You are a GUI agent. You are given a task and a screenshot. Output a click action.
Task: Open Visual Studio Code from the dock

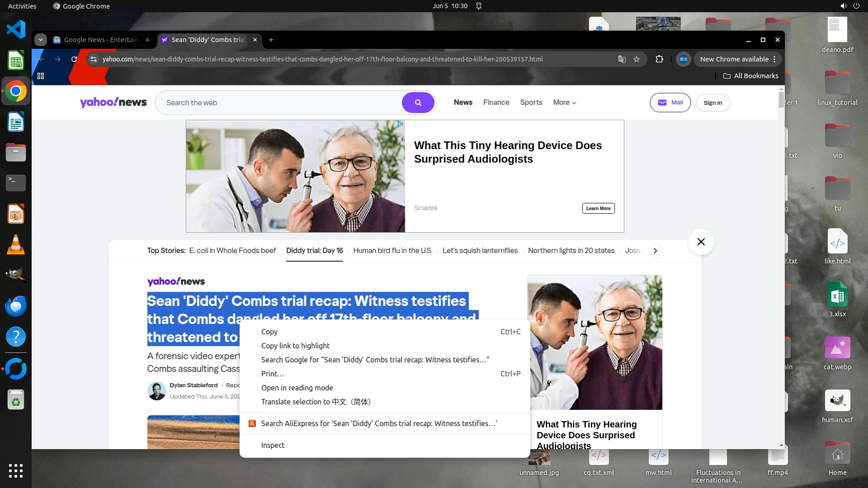pyautogui.click(x=16, y=30)
